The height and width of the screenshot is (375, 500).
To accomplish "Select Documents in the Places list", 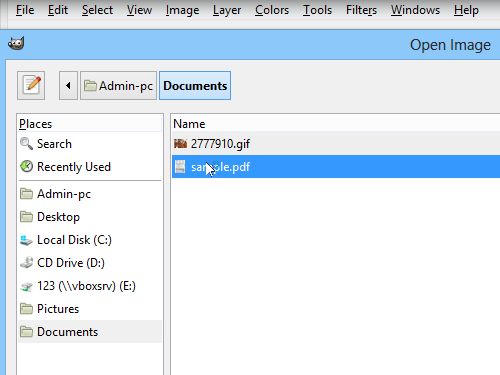I will point(90,332).
